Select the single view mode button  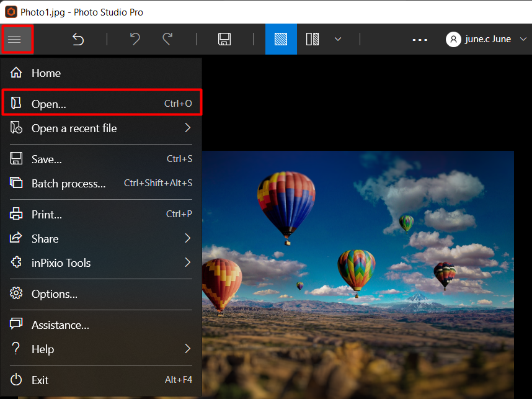click(x=281, y=39)
